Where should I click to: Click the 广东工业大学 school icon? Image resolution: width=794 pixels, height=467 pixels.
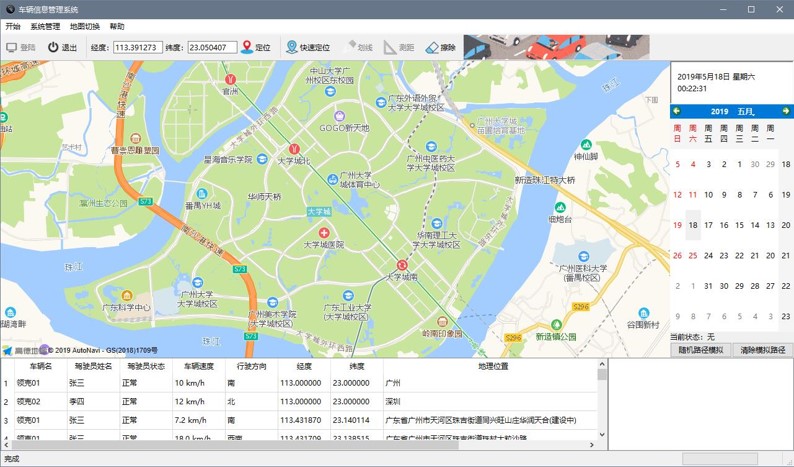(x=348, y=295)
